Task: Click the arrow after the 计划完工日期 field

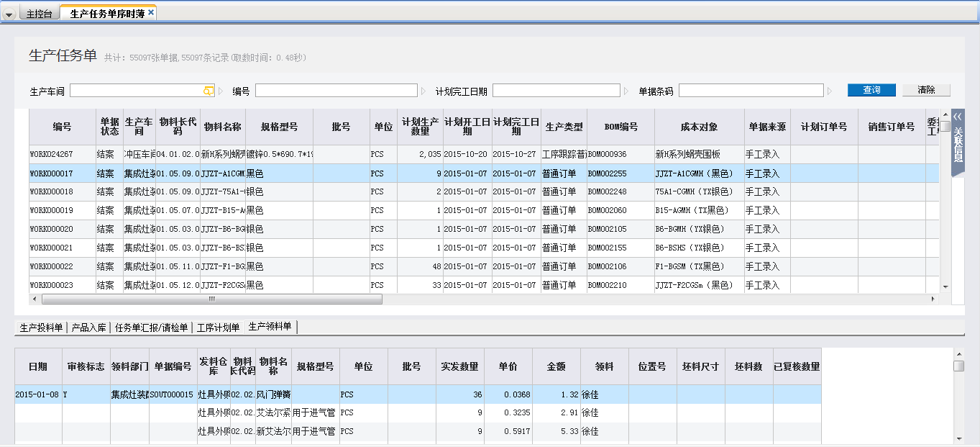Action: point(626,91)
